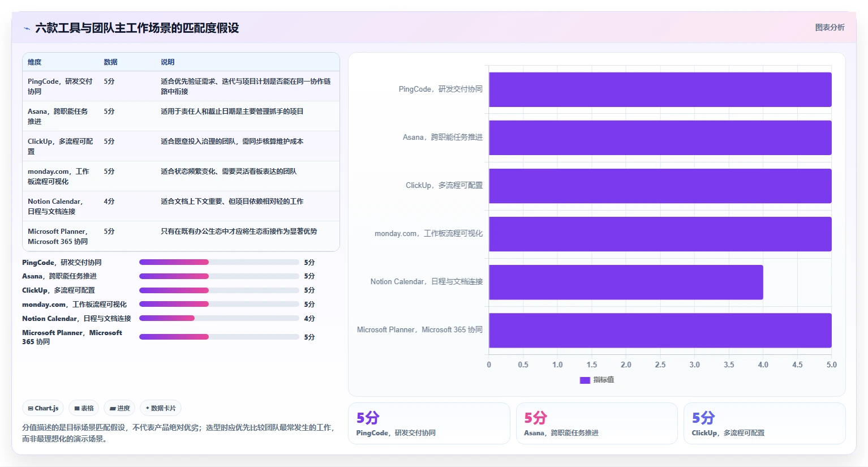868x467 pixels.
Task: Select the 数据卡片 tag chip
Action: point(161,408)
